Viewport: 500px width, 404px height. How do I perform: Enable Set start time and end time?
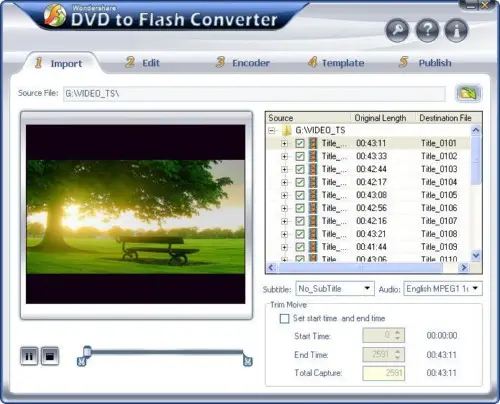point(284,319)
